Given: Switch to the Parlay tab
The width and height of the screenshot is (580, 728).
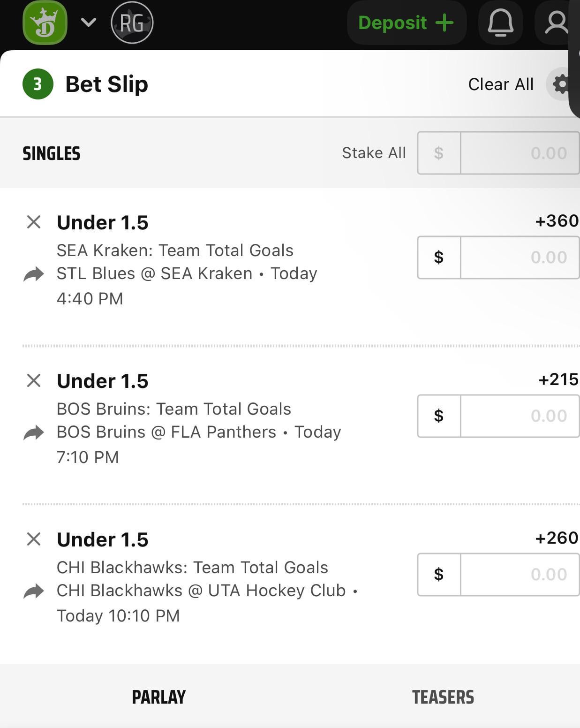Looking at the screenshot, I should pyautogui.click(x=158, y=697).
